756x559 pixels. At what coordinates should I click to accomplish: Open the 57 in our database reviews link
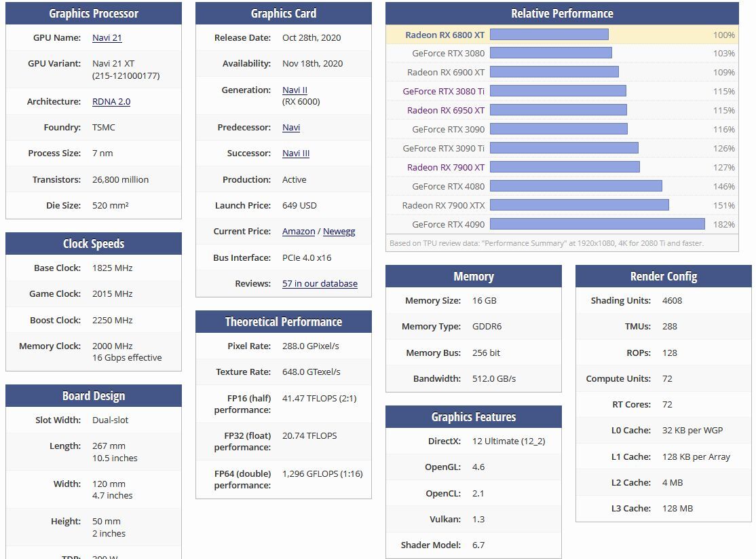[320, 283]
